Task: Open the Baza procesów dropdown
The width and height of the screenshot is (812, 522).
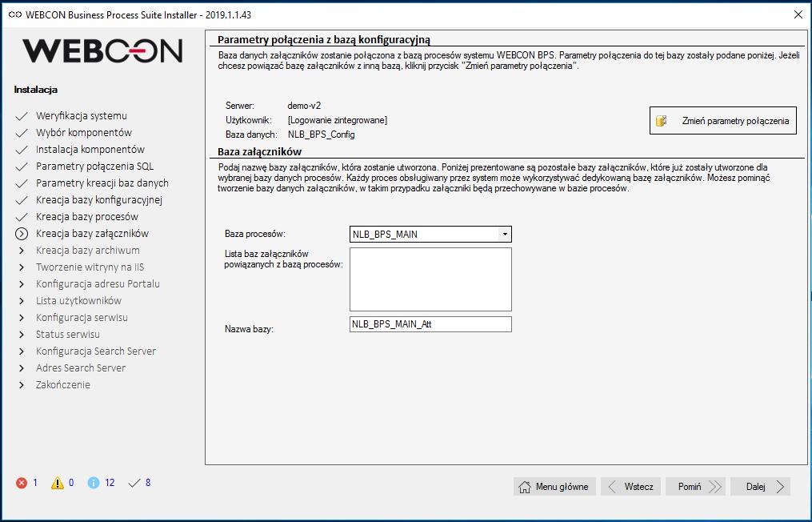Action: point(504,235)
